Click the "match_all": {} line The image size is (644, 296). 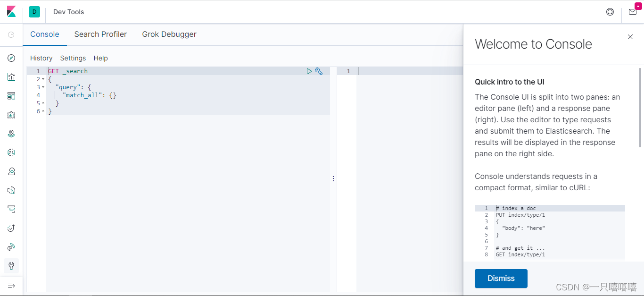point(89,95)
